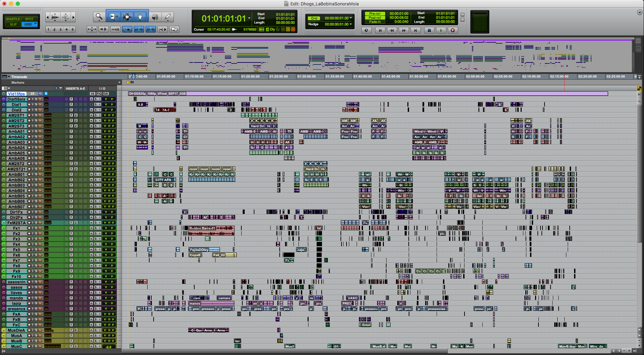Viewport: 644px width, 355px height.
Task: Record-arm the Dial5Sala track
Action: (29, 99)
